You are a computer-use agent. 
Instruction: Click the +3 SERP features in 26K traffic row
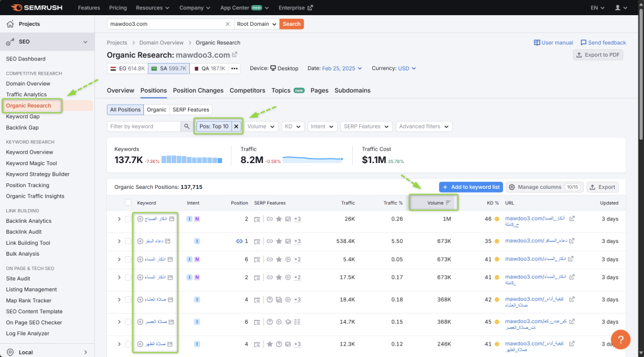(x=297, y=219)
